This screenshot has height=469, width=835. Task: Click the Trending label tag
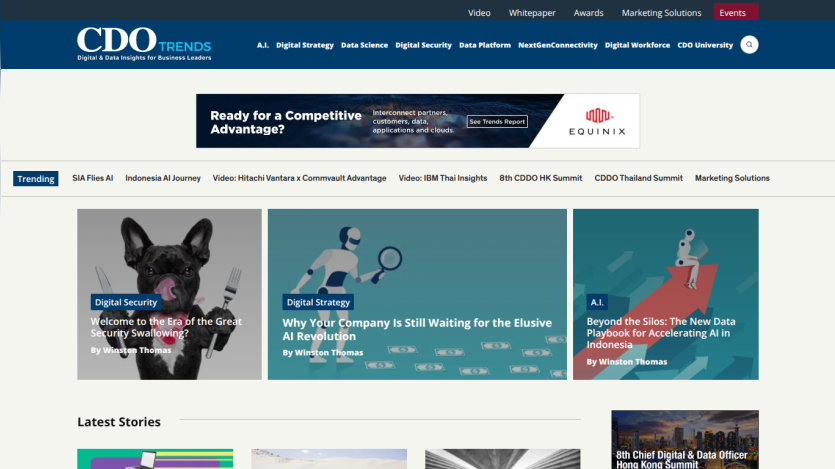36,178
